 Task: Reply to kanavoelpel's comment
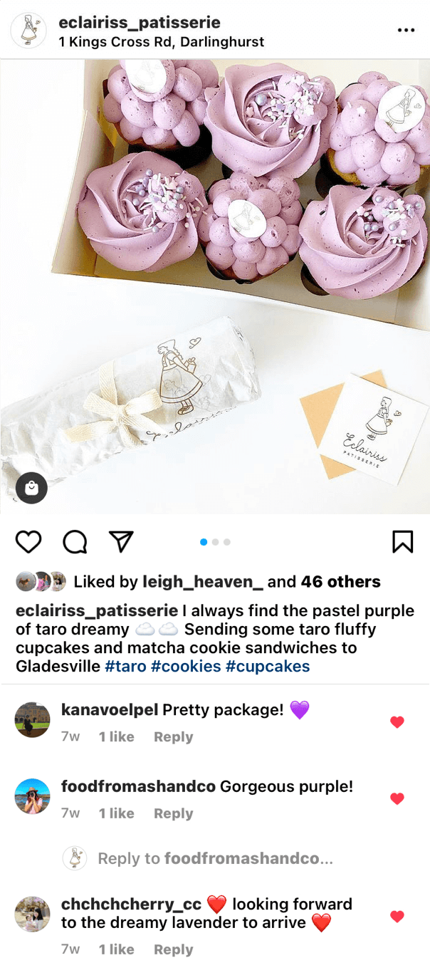point(173,737)
